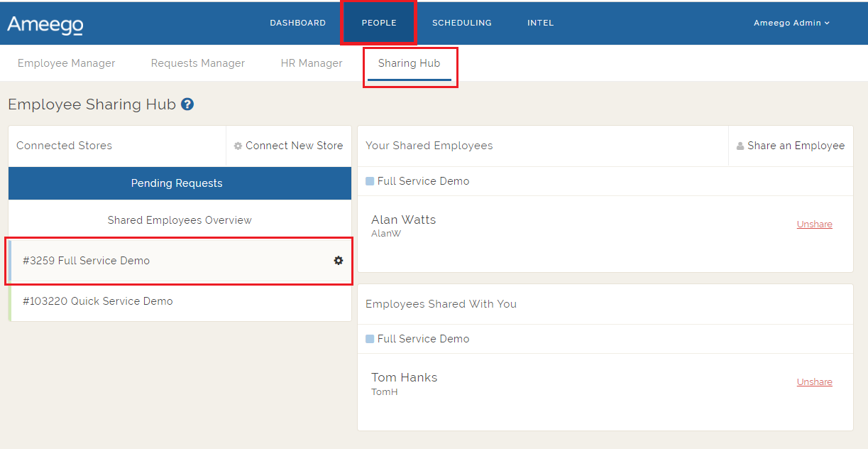Click Connect New Store
Screen dimensions: 868x449
point(293,145)
